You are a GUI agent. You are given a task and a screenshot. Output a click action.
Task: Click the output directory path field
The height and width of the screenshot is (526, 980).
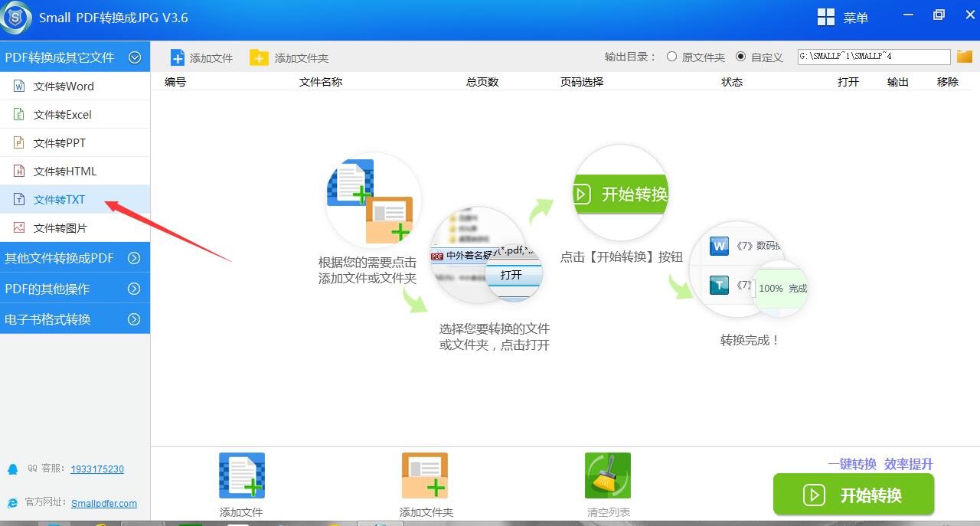click(x=874, y=57)
